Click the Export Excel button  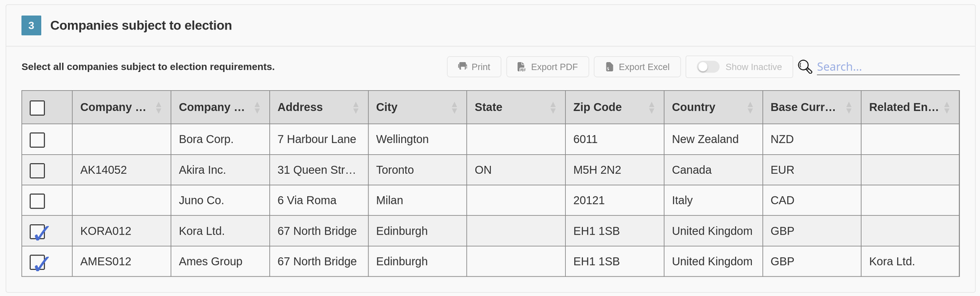coord(637,67)
